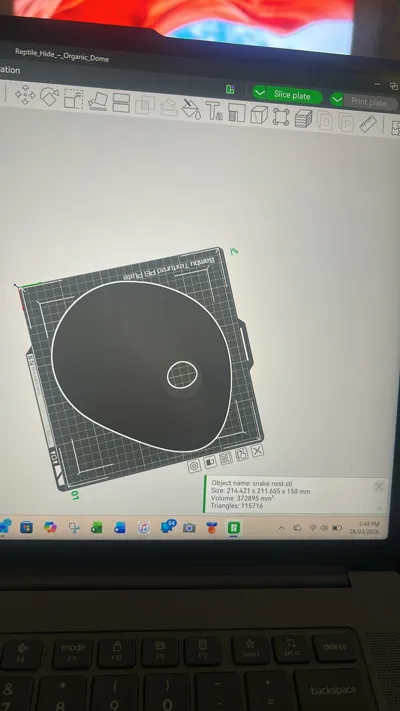Open the taskbar app with 94 badge
Screen dimensions: 400x711
(x=168, y=527)
